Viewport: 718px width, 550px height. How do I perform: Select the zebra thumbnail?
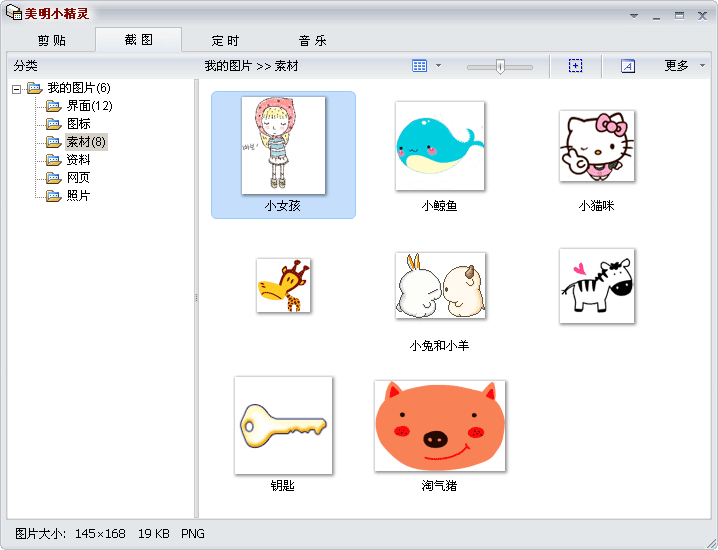click(597, 286)
